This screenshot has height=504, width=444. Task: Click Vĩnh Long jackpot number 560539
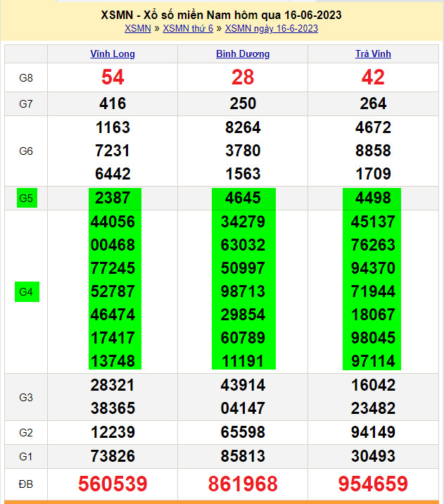(113, 484)
